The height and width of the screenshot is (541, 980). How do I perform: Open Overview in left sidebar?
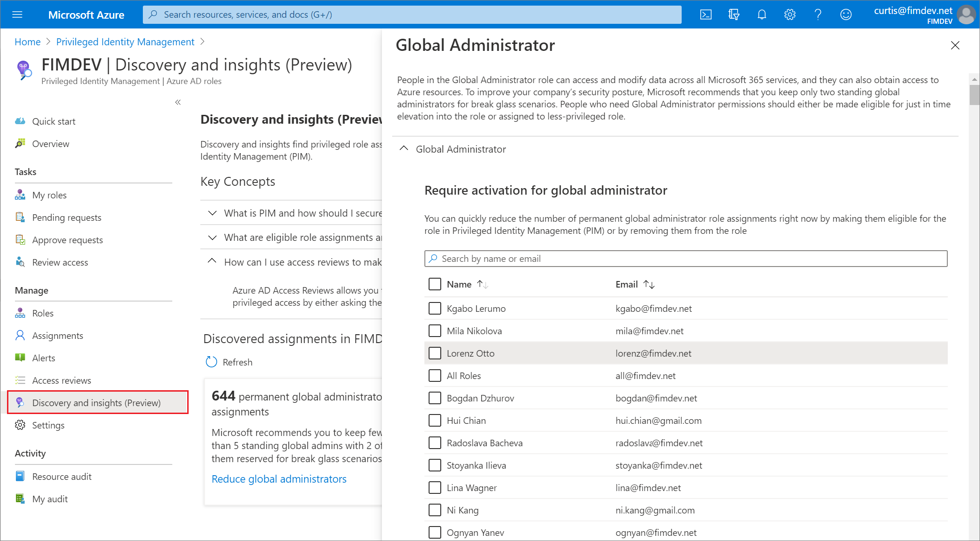click(51, 143)
